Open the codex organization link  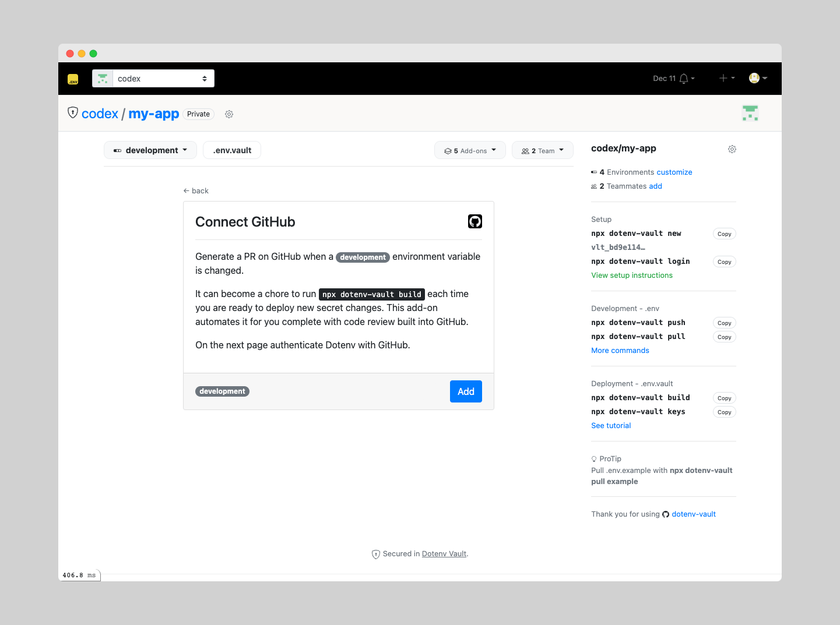(x=100, y=114)
